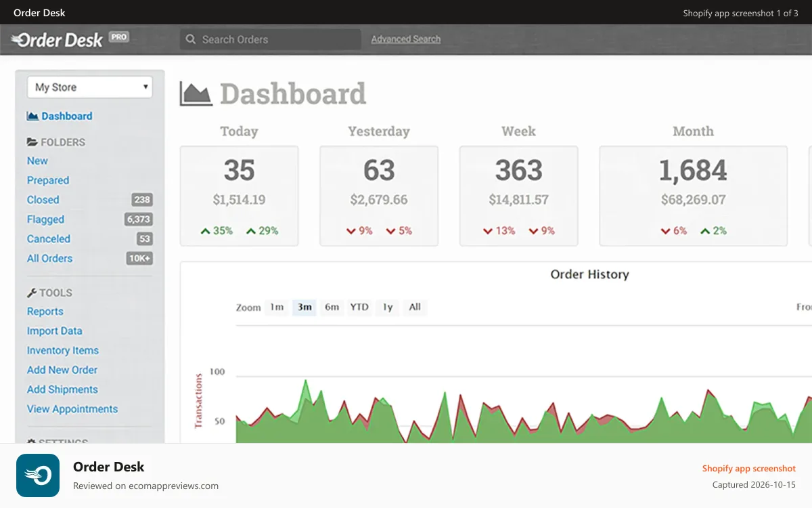This screenshot has width=812, height=508.
Task: Click the PRO badge beside the logo
Action: coord(119,37)
